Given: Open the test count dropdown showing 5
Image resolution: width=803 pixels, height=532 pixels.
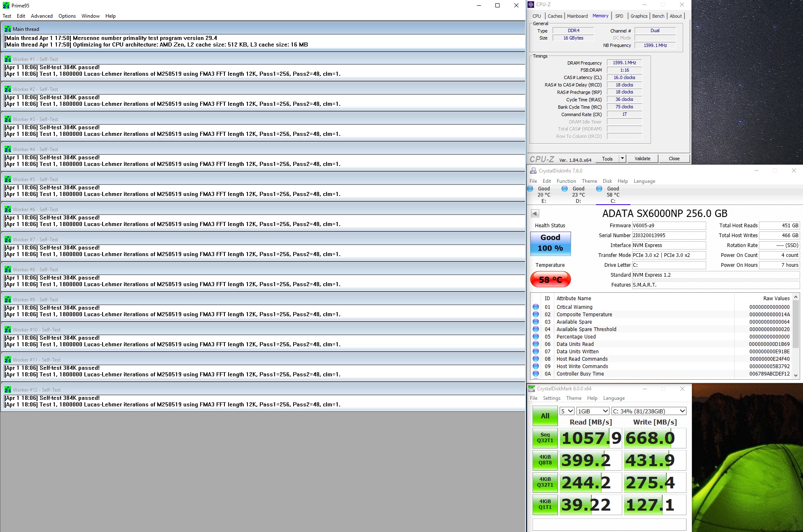Looking at the screenshot, I should pos(567,411).
